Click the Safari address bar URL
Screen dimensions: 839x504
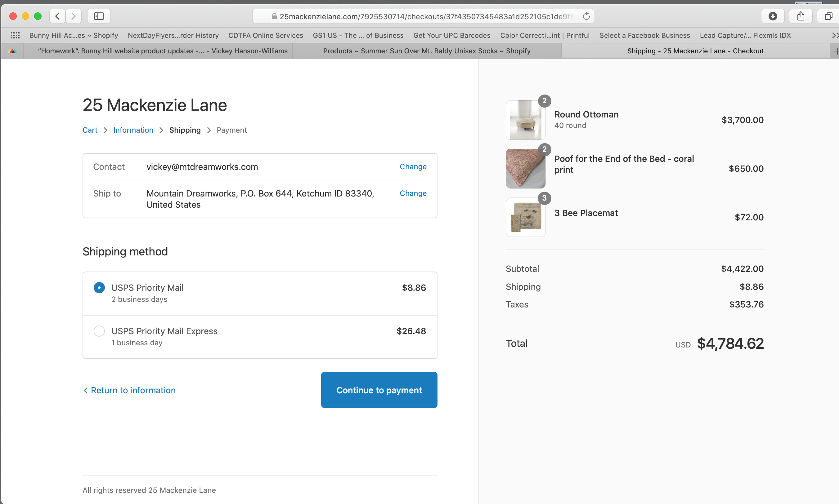pyautogui.click(x=425, y=16)
